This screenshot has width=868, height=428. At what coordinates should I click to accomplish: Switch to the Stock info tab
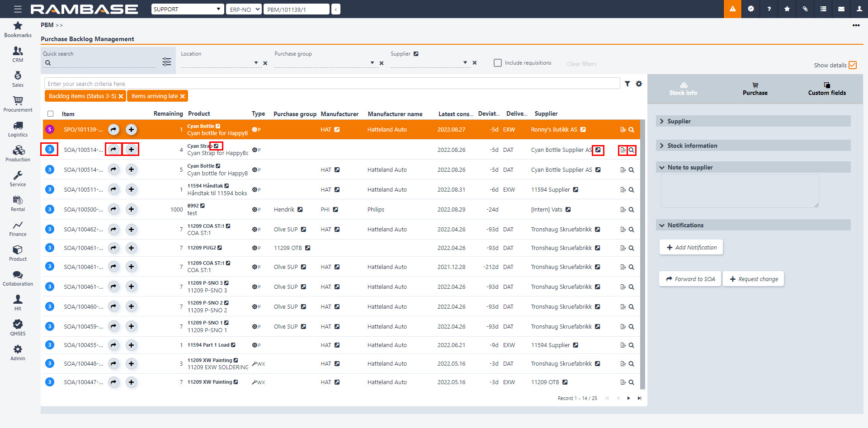coord(683,89)
